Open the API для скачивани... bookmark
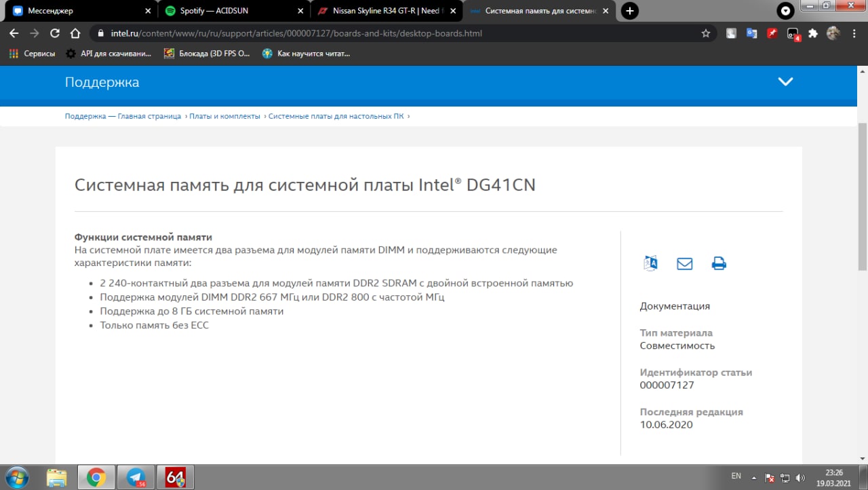868x490 pixels. coord(108,53)
